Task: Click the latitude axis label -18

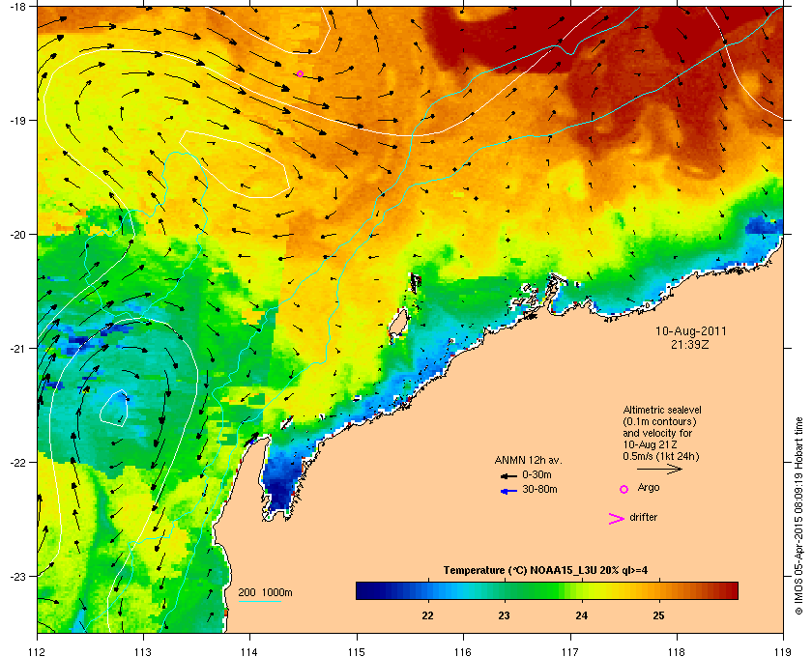Action: (x=17, y=6)
